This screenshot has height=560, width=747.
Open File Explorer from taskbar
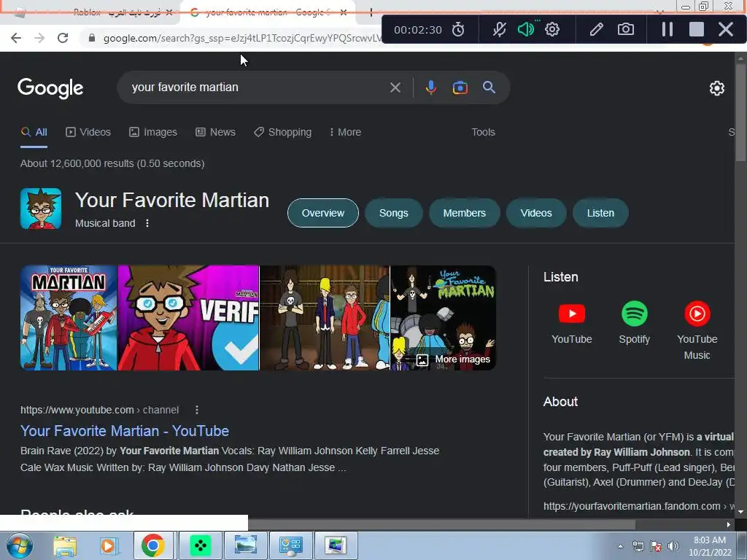[x=65, y=545]
